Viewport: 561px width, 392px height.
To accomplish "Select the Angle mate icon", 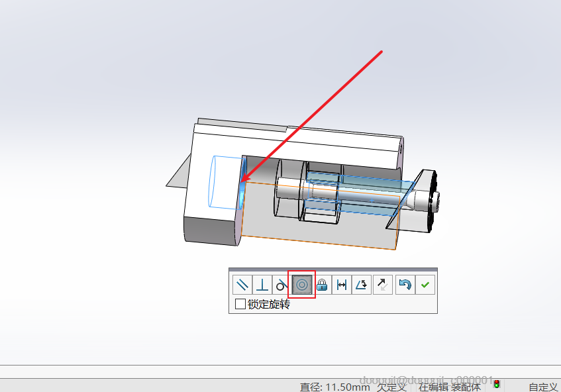I will [x=362, y=285].
